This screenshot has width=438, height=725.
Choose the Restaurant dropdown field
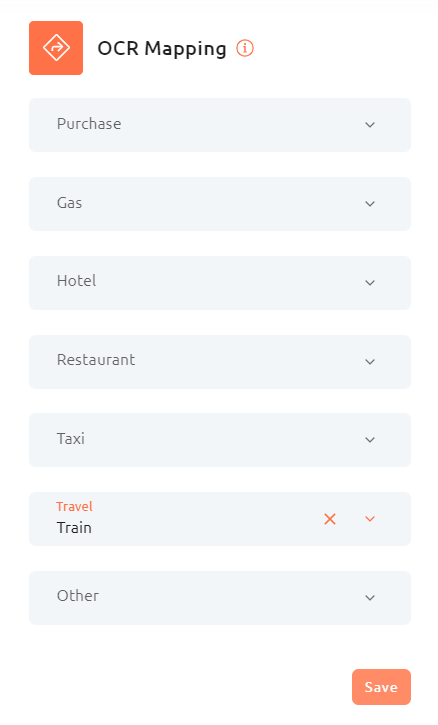coord(220,362)
